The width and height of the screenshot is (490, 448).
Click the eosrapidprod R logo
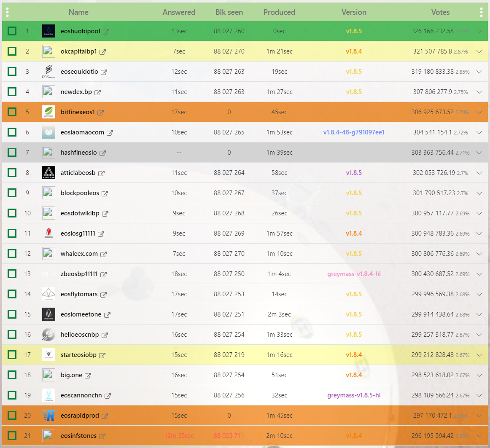coord(48,415)
